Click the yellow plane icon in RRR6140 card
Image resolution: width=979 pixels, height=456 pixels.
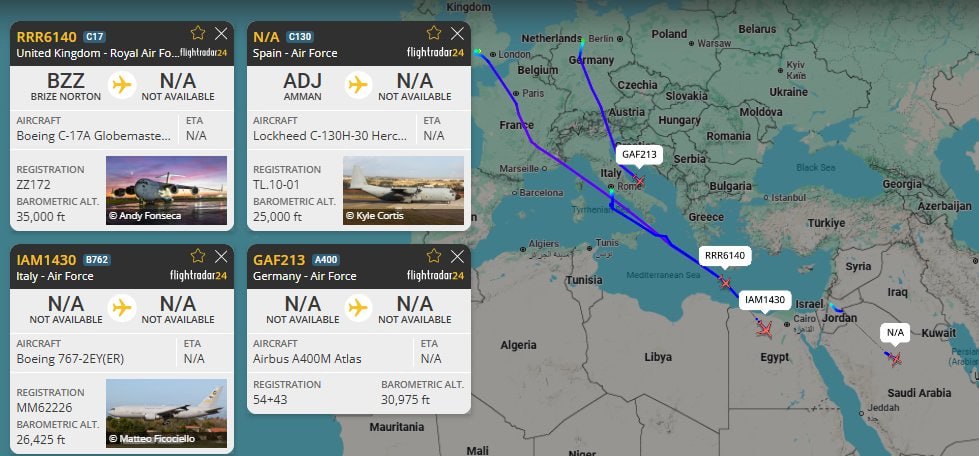click(123, 85)
